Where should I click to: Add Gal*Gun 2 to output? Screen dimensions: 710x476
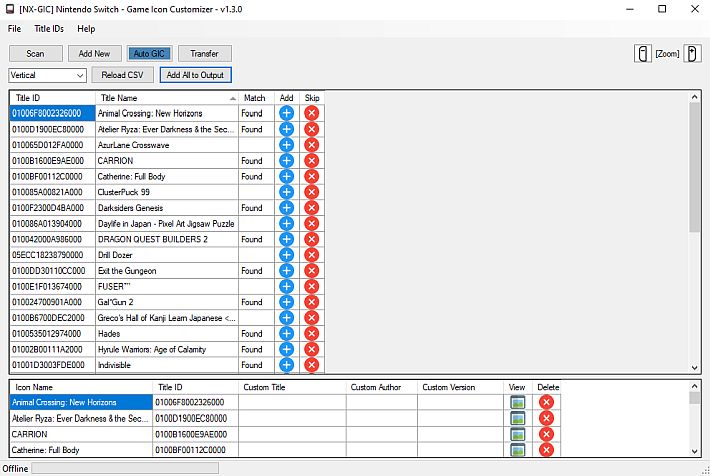point(286,302)
